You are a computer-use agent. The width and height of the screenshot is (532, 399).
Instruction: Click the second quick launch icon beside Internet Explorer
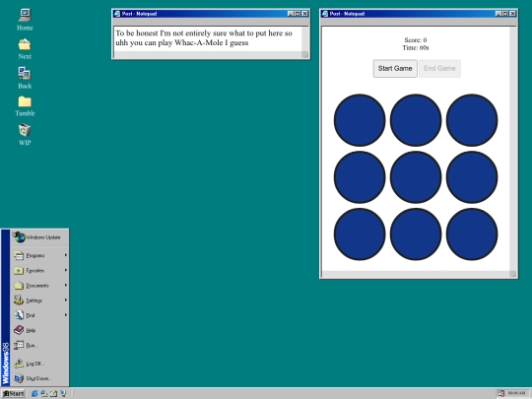pos(44,393)
